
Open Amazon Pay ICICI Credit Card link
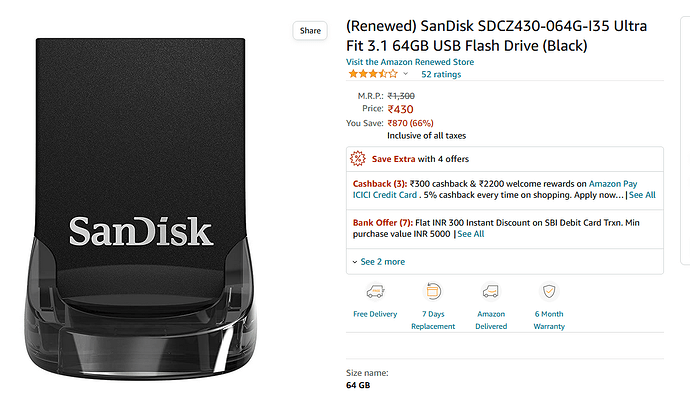(495, 189)
